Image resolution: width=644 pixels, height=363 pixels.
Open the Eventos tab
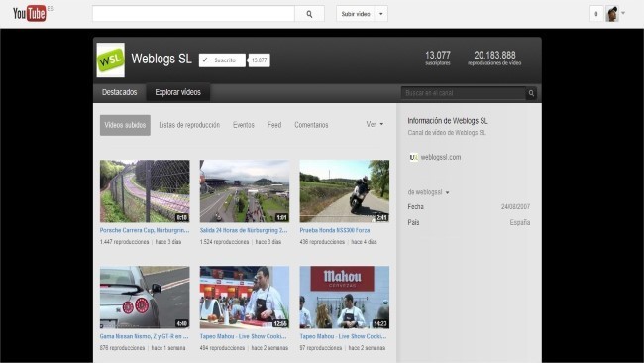[244, 125]
